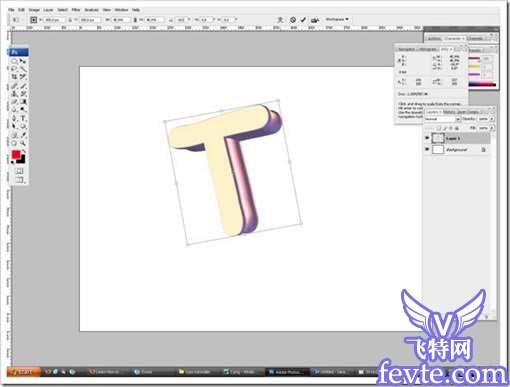Open the File menu
Viewport: 510px width, 387px height.
click(x=11, y=10)
